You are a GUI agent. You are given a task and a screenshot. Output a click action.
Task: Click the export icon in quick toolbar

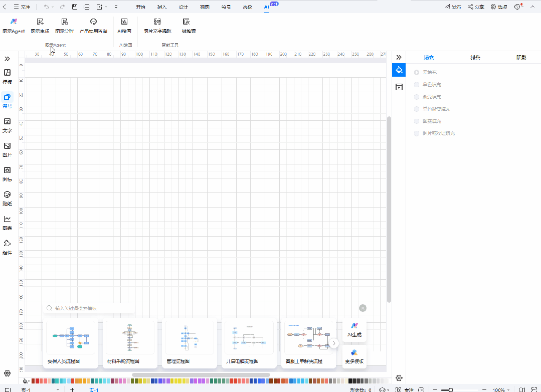[x=99, y=7]
